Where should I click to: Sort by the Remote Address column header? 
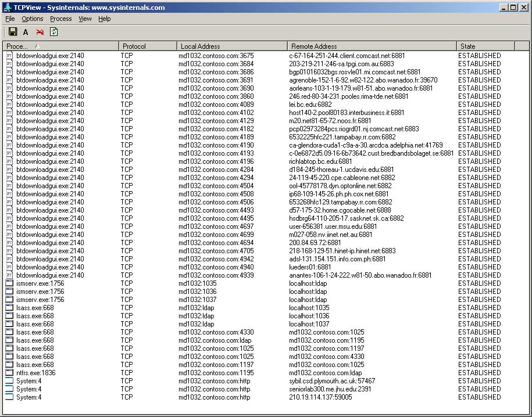pos(372,46)
